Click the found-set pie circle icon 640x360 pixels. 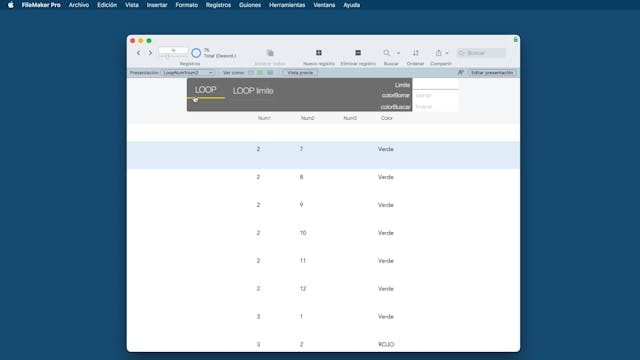click(x=196, y=53)
